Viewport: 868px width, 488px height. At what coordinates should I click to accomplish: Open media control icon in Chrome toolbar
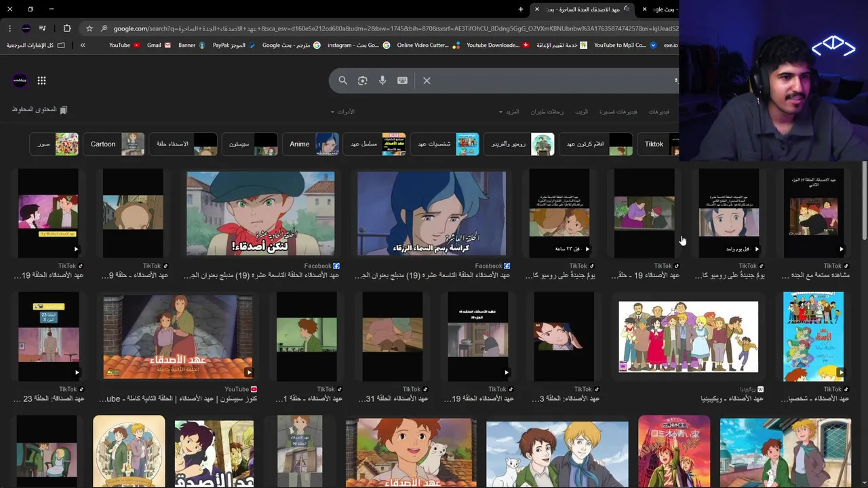[x=43, y=28]
